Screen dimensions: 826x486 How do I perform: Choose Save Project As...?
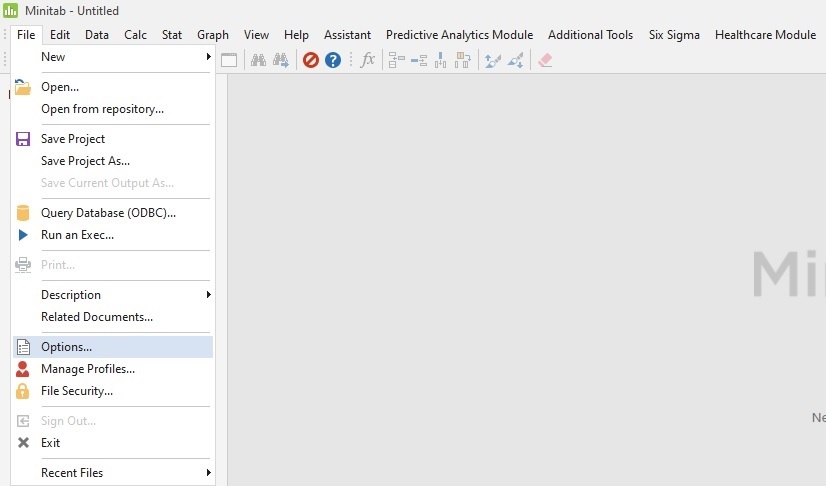112,161
